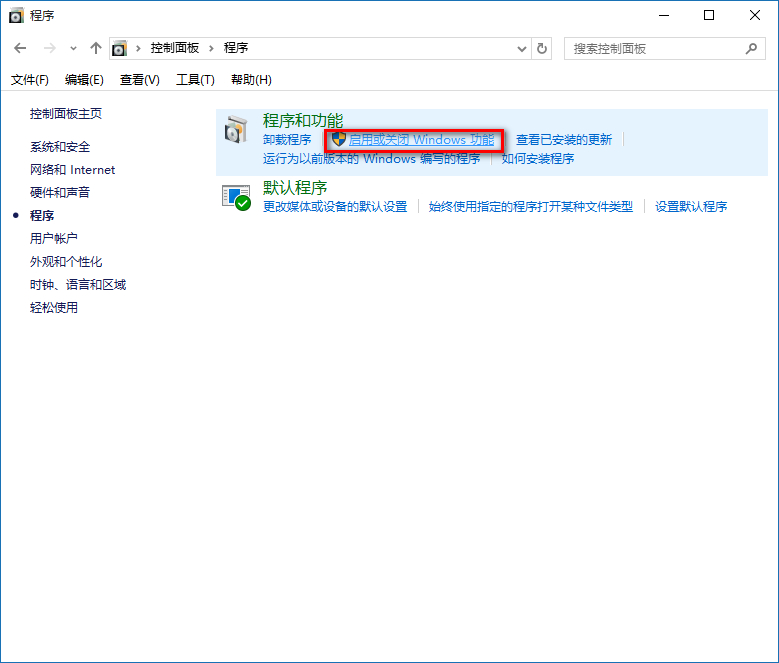Open the recent locations dropdown arrow
The image size is (779, 663).
click(74, 48)
